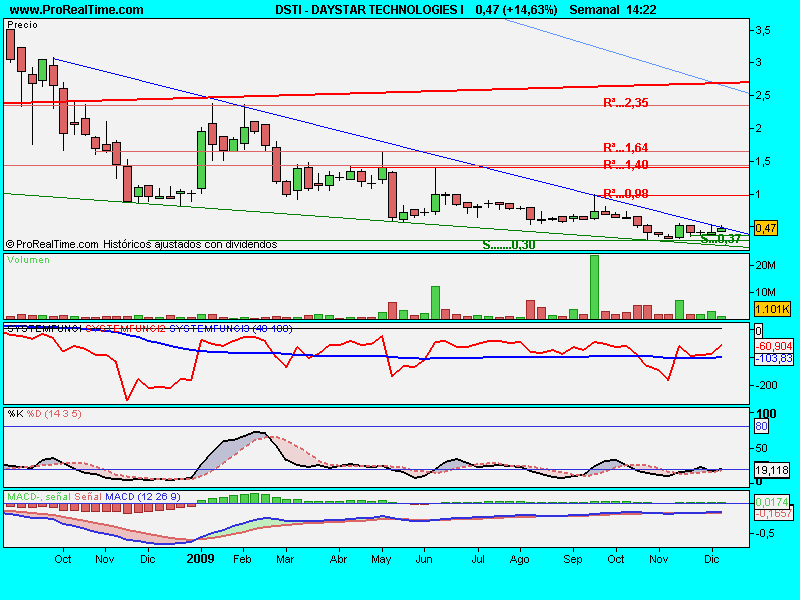
Task: Click the tallest green volume bar in September
Action: [x=594, y=287]
